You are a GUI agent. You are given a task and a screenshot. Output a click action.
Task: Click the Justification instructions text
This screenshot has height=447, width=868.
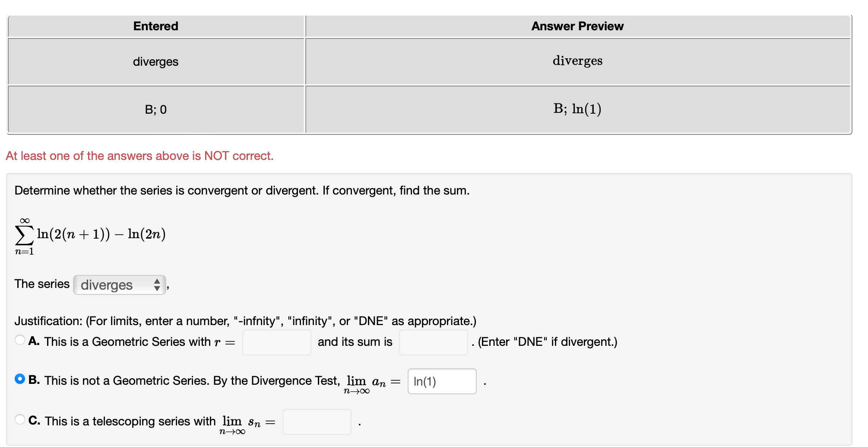(245, 321)
